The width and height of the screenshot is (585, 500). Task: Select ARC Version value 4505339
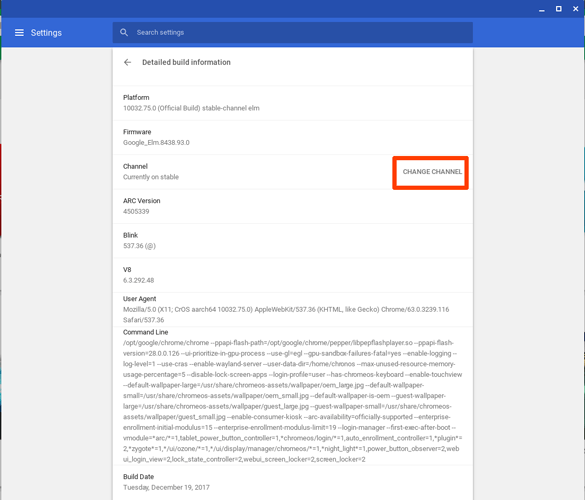[136, 212]
